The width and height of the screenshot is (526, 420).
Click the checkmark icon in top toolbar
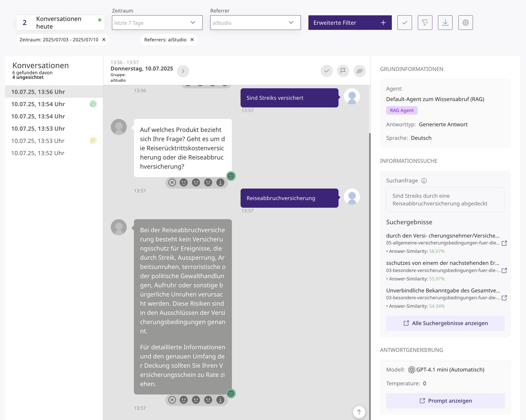click(405, 23)
